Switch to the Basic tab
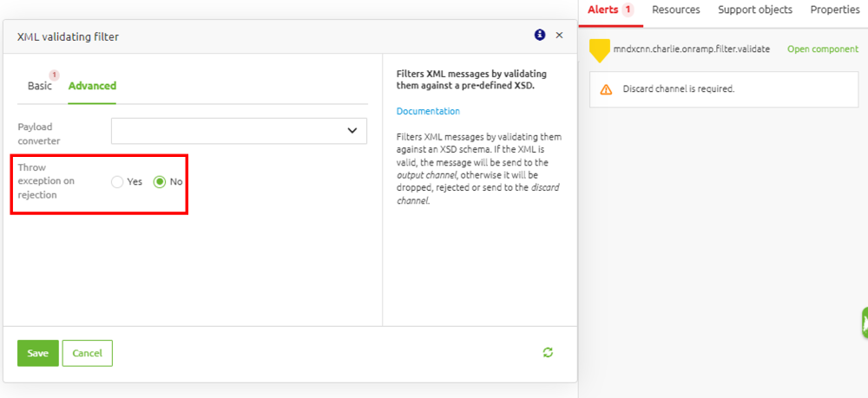This screenshot has height=398, width=868. [x=40, y=86]
